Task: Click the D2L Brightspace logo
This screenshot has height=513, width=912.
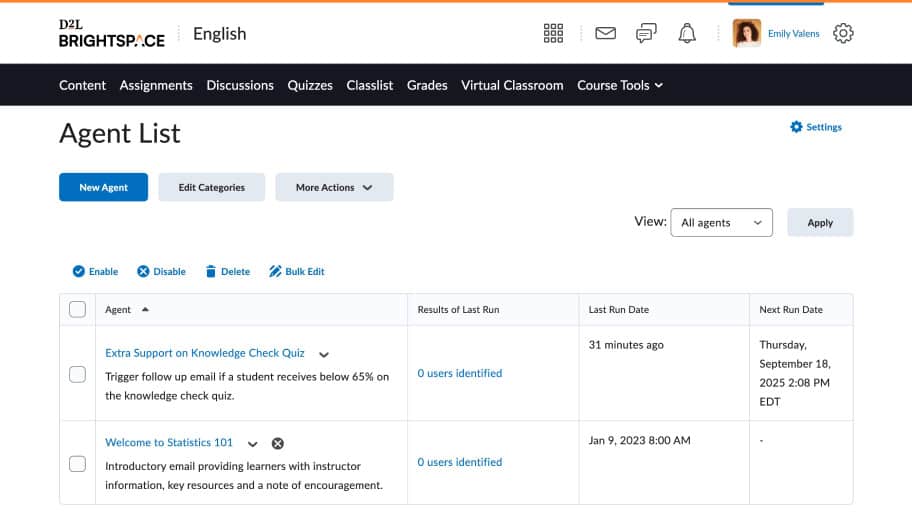Action: click(x=112, y=34)
